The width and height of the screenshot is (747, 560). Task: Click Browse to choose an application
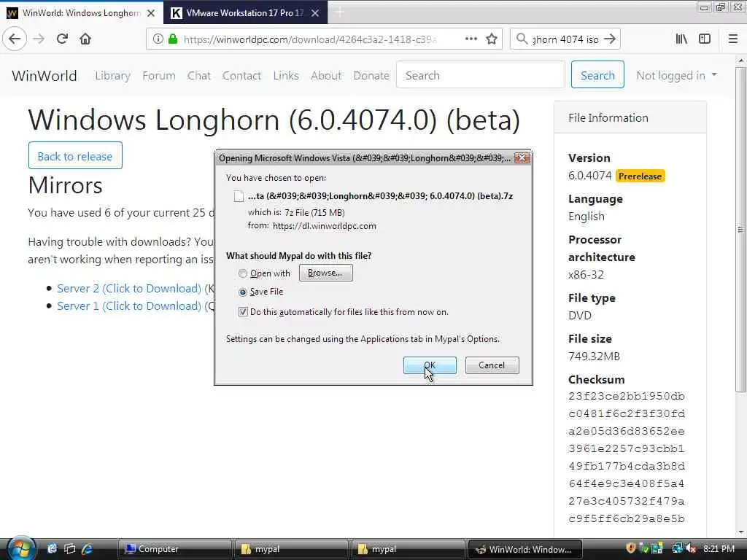click(x=326, y=273)
